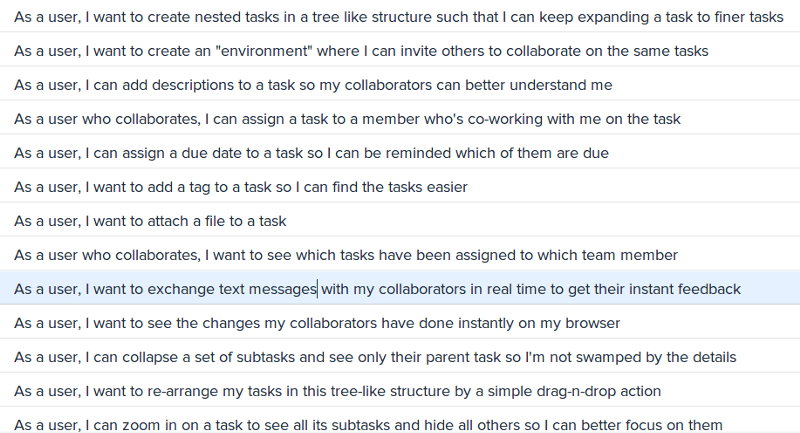This screenshot has height=433, width=800.
Task: Click the word "browser" in the changes row
Action: 592,323
